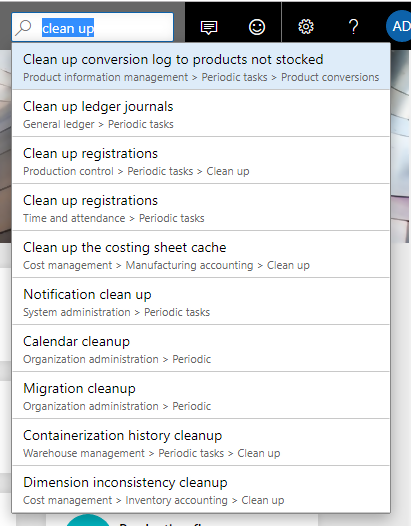Click the help question mark icon
The height and width of the screenshot is (526, 411).
[353, 27]
